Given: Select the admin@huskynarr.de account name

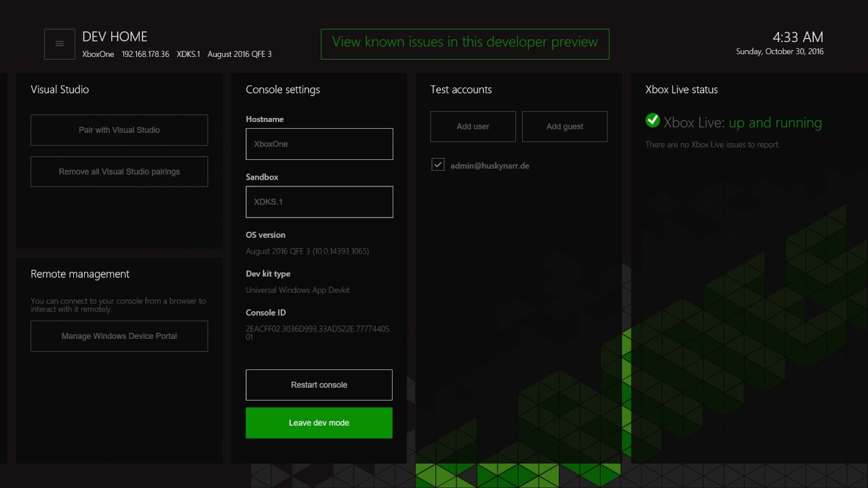Looking at the screenshot, I should point(490,165).
